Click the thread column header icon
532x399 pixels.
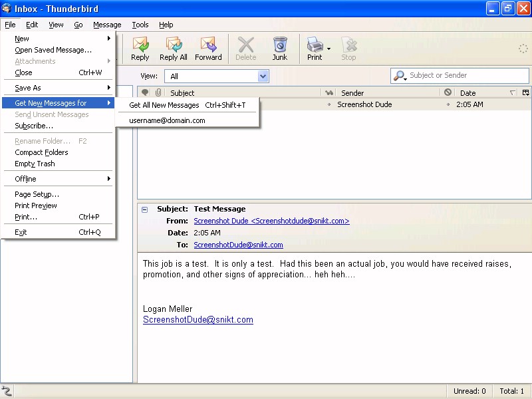tap(145, 92)
